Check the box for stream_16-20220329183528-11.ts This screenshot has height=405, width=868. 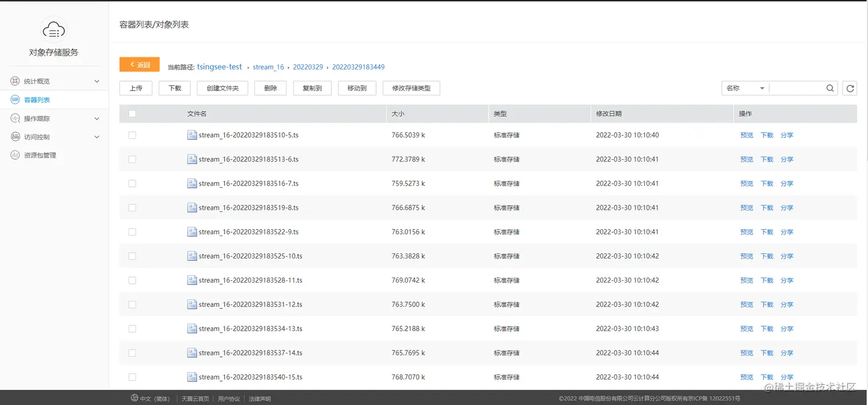(x=132, y=280)
